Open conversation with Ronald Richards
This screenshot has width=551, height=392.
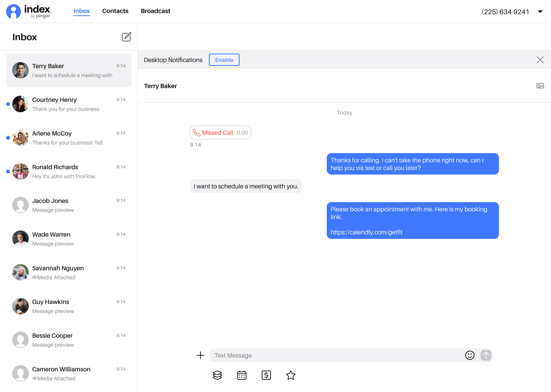69,171
